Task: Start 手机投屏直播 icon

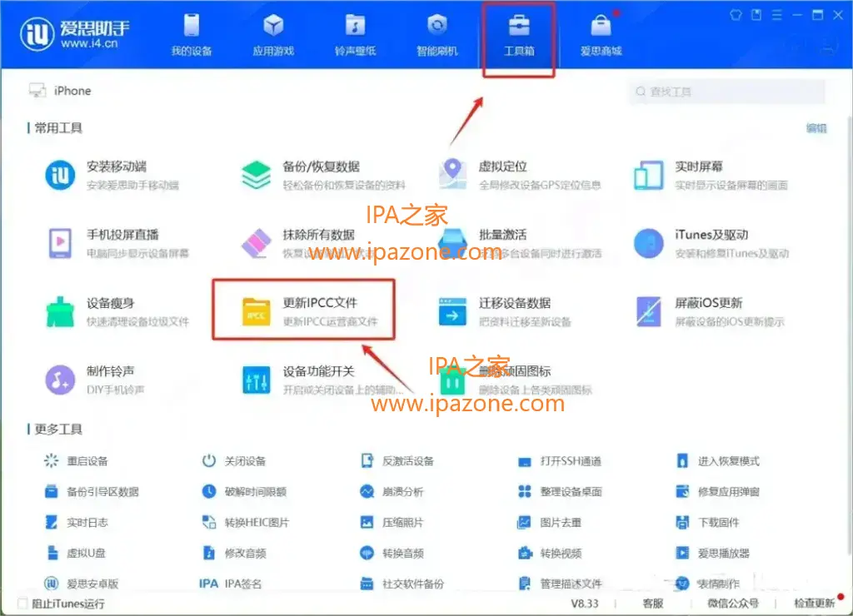Action: click(x=60, y=243)
